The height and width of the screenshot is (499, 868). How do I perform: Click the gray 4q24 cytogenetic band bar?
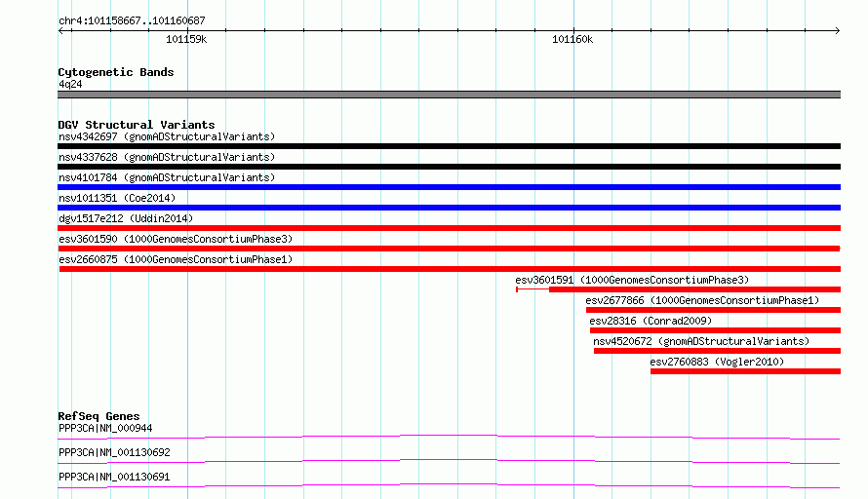[x=449, y=95]
